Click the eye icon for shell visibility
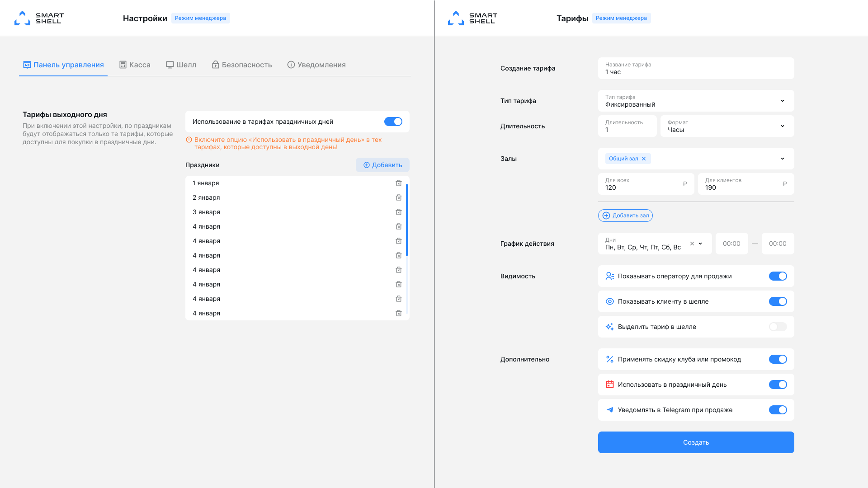The width and height of the screenshot is (868, 488). pos(610,301)
